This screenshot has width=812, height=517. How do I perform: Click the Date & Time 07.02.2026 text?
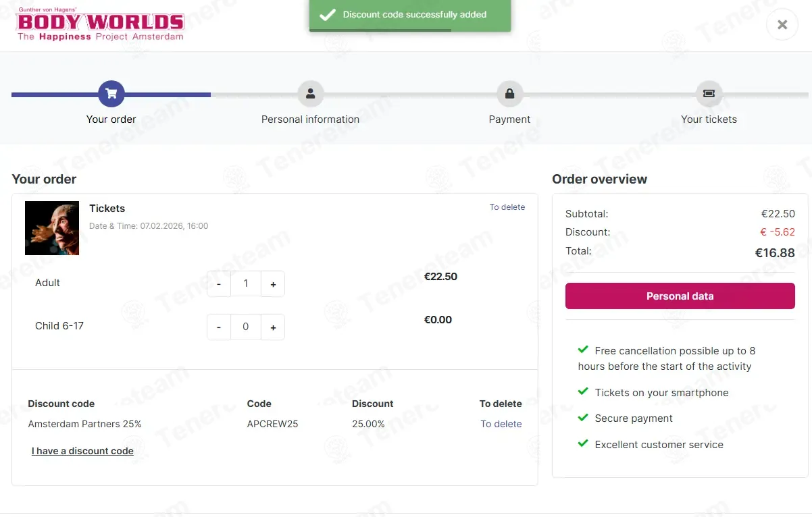(x=149, y=226)
